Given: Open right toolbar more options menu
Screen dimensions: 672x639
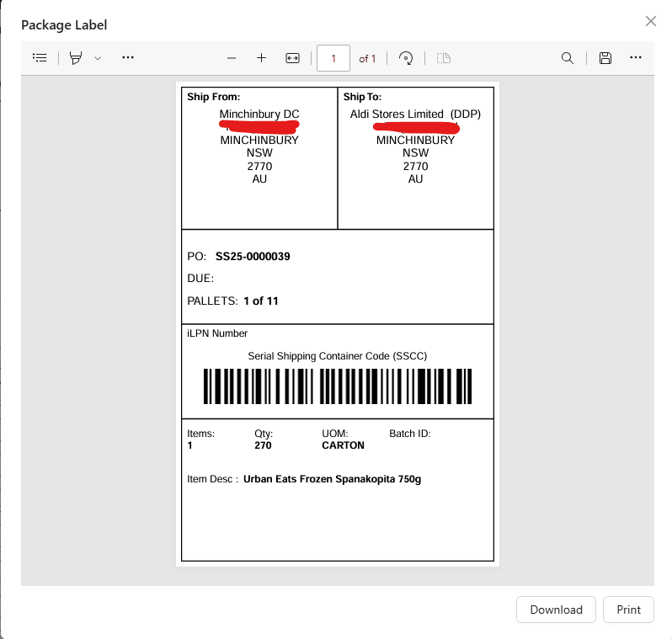Looking at the screenshot, I should (x=636, y=58).
